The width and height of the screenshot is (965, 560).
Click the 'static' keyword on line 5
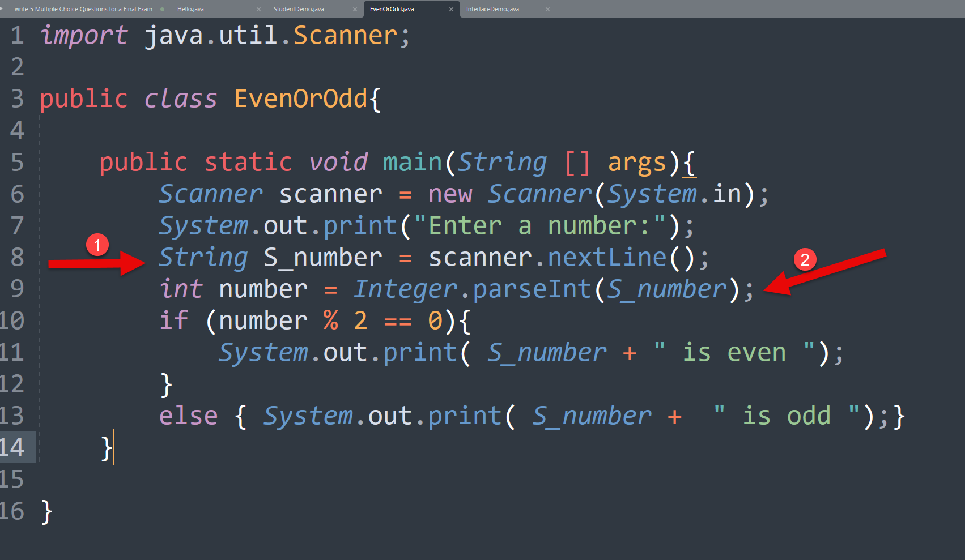click(x=248, y=162)
